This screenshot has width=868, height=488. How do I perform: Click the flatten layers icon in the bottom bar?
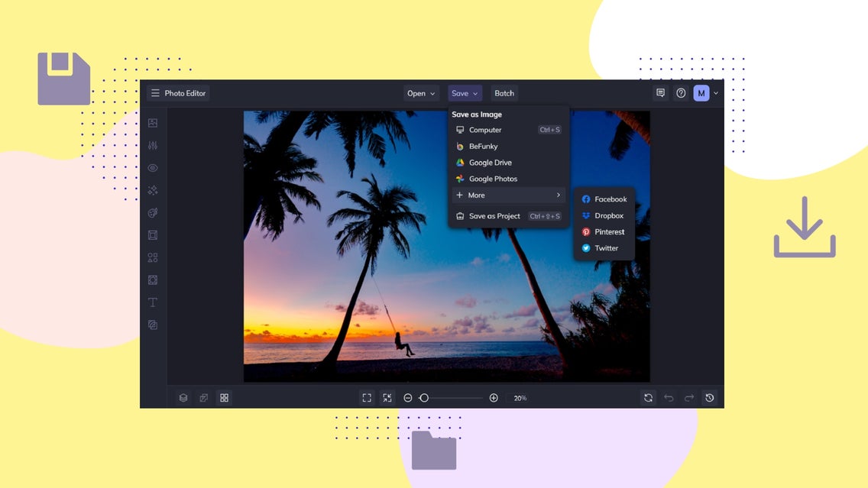coord(204,398)
